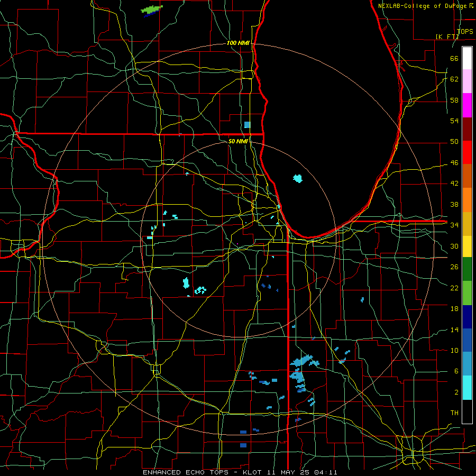Select the dark green legend swatch
Screen dimensions: 476x476
tap(467, 269)
